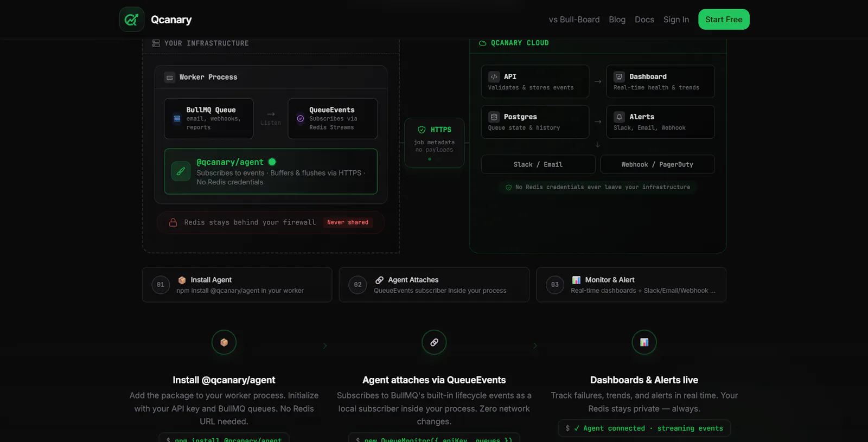Image resolution: width=868 pixels, height=442 pixels.
Task: Click the QueueEvents check-circle icon
Action: pos(301,118)
